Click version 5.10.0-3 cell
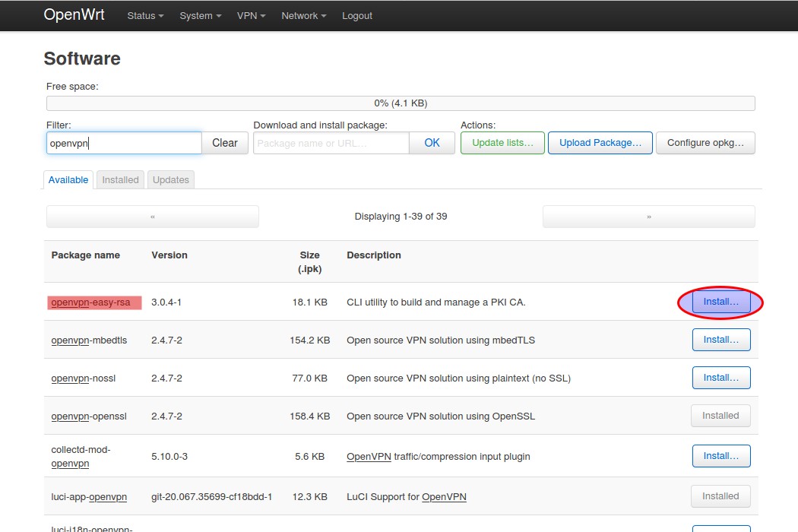The width and height of the screenshot is (798, 532). tap(169, 457)
